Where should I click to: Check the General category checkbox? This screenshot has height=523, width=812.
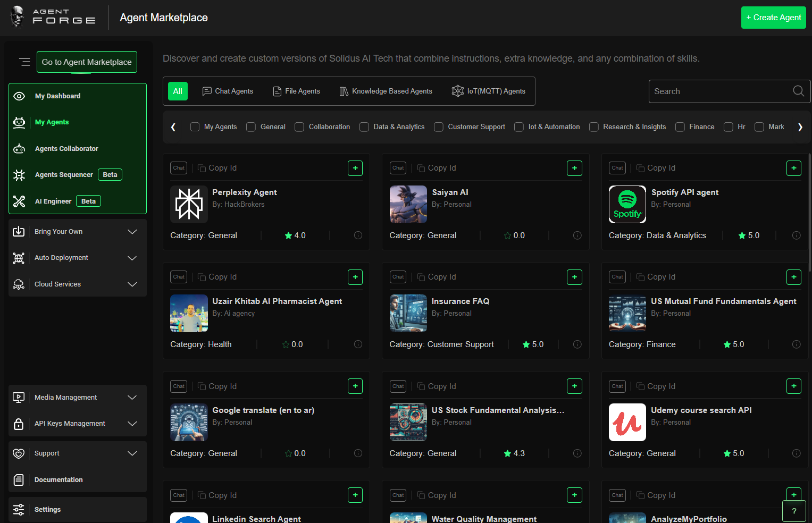[251, 127]
